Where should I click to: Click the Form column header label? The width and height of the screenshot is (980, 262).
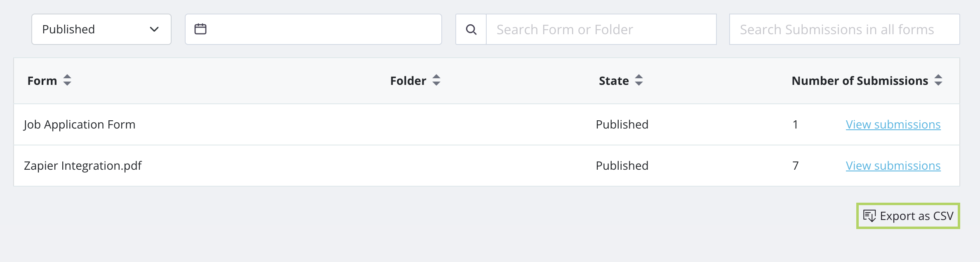point(42,81)
